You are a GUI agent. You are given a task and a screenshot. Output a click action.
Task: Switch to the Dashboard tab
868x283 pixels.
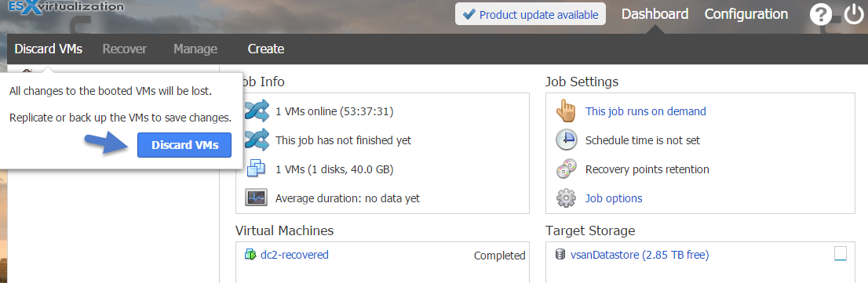[x=655, y=14]
